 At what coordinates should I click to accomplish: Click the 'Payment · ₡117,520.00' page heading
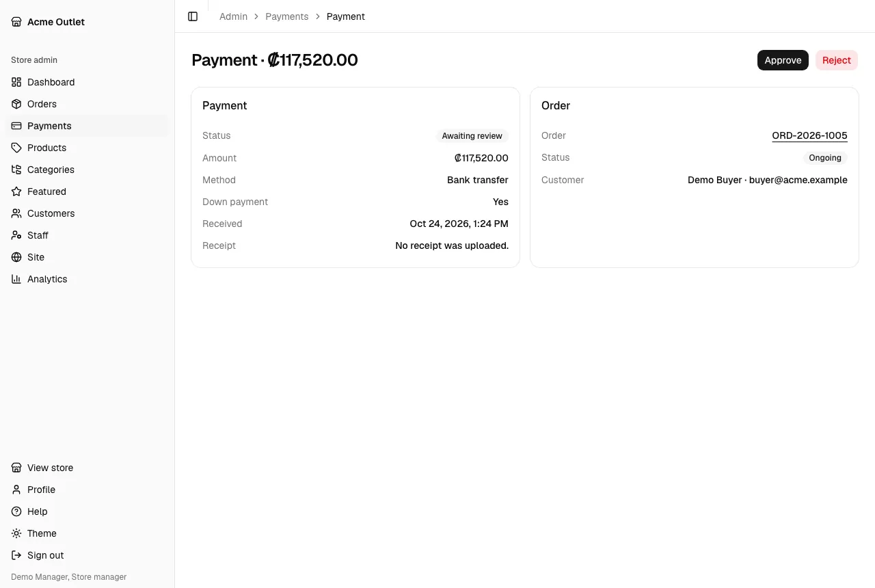click(275, 60)
